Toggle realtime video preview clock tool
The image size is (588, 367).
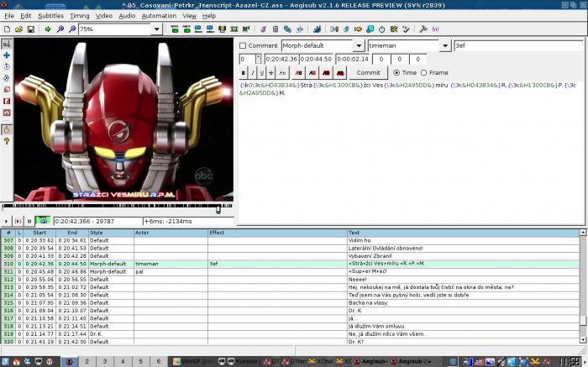pos(7,129)
